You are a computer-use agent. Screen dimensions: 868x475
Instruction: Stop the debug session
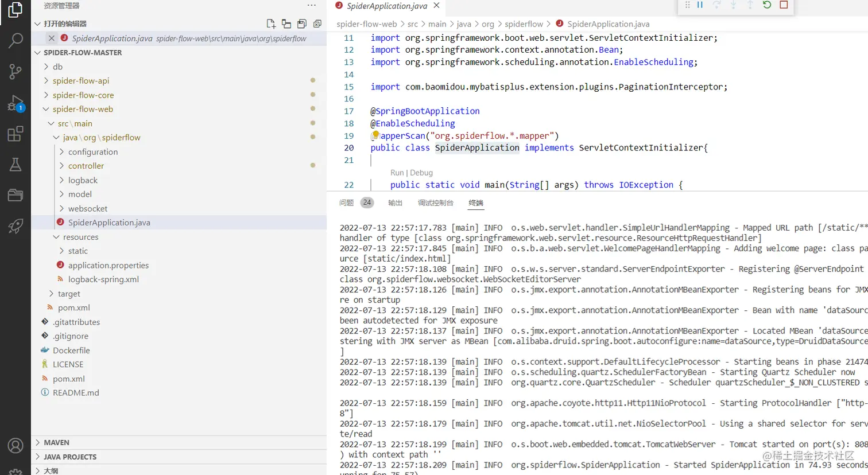coord(784,5)
